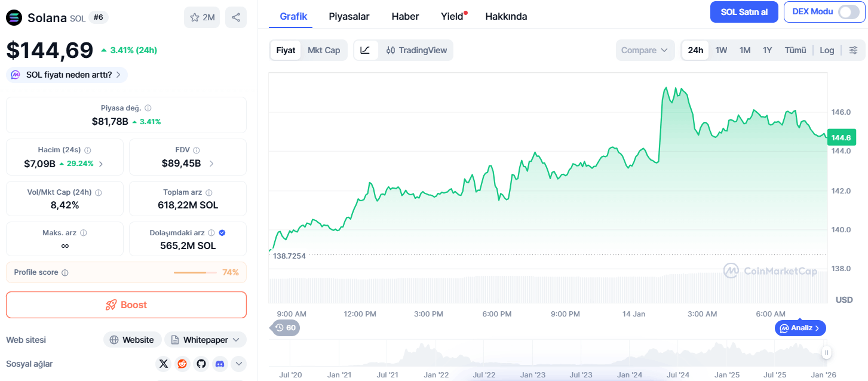Viewport: 868px width, 381px height.
Task: Click the Solana logo icon
Action: click(x=14, y=17)
